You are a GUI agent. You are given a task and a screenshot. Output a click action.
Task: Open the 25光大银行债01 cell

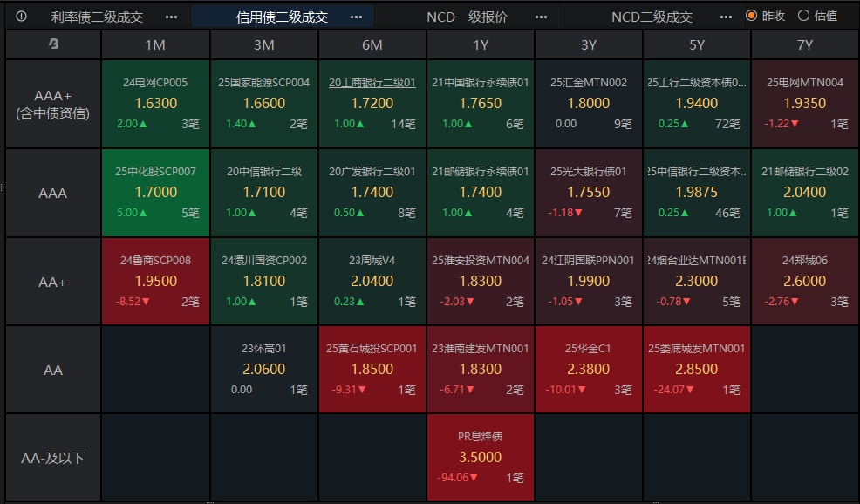pyautogui.click(x=589, y=193)
